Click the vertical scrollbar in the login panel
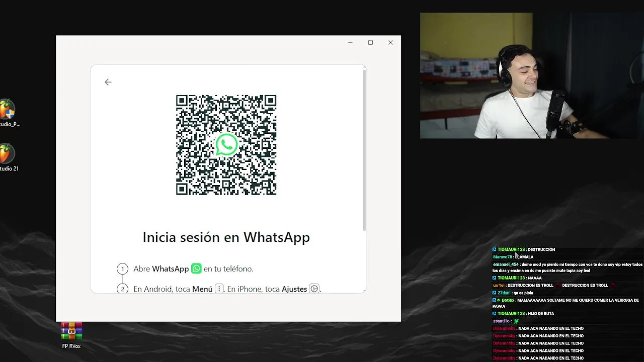 click(364, 150)
